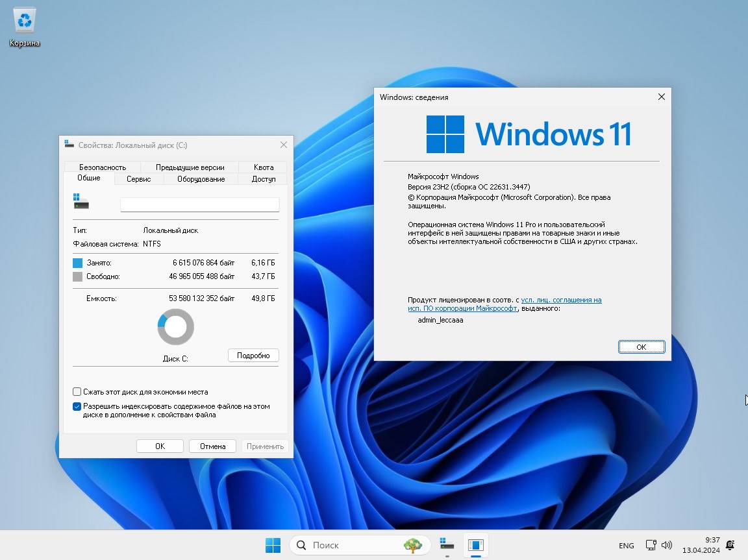This screenshot has width=748, height=560.
Task: Enable 'Сжать этот диск' checkbox
Action: point(77,392)
